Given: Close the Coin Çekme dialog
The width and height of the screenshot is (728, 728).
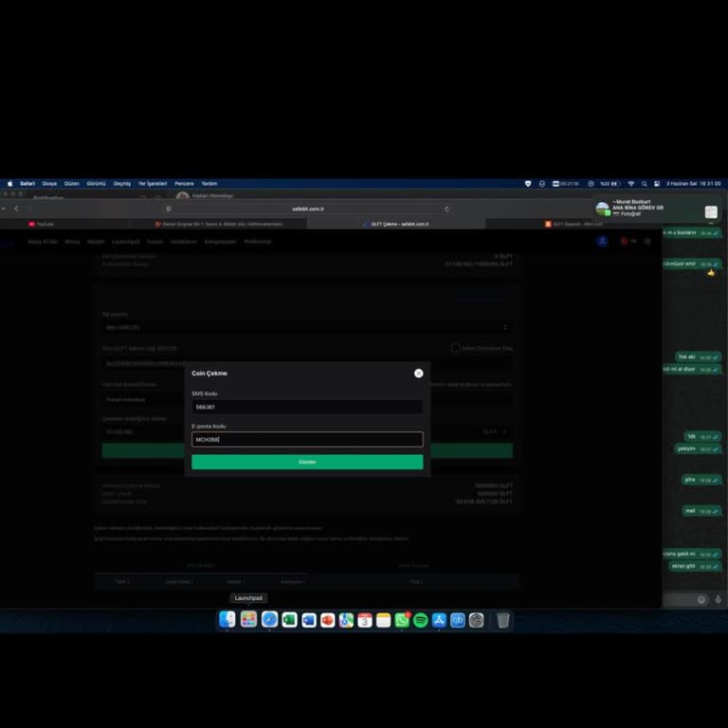Looking at the screenshot, I should point(418,373).
